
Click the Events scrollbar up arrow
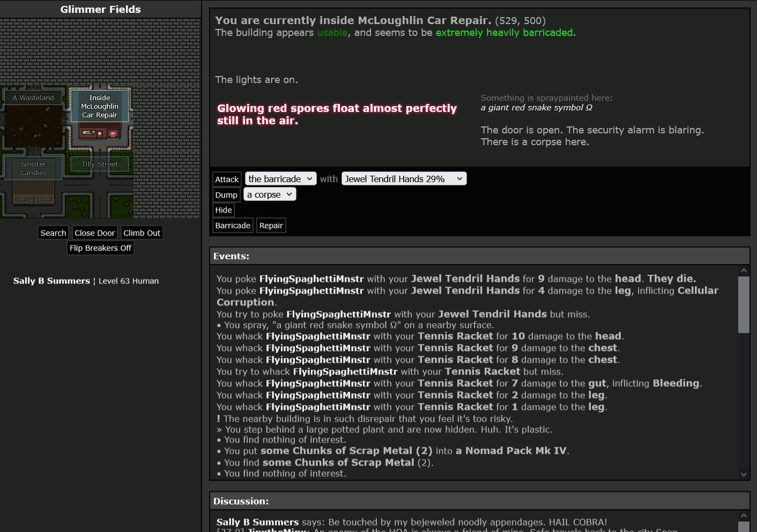(x=744, y=271)
